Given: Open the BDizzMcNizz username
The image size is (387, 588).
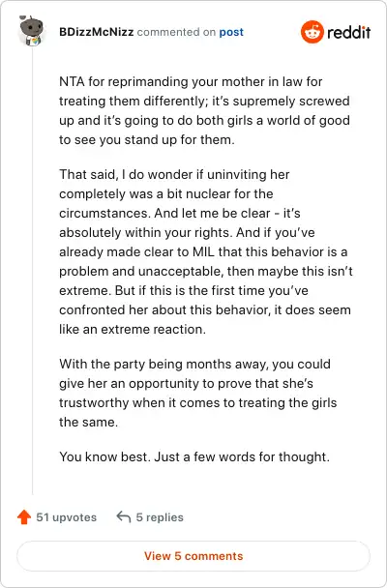Looking at the screenshot, I should point(97,32).
